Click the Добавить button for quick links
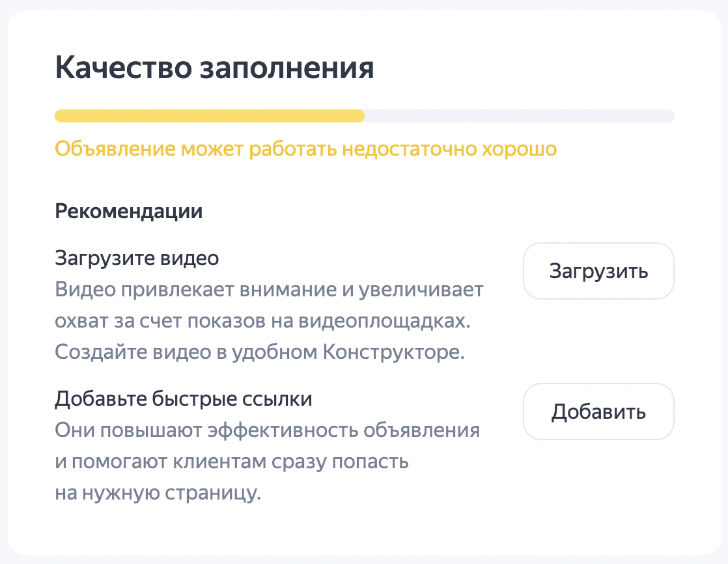The image size is (728, 564). click(x=598, y=411)
